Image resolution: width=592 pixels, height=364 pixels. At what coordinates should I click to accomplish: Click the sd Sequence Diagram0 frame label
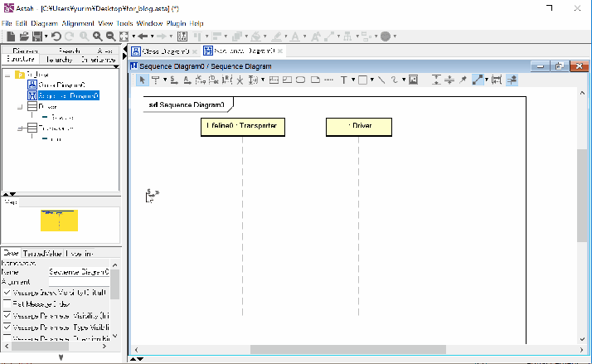[187, 104]
